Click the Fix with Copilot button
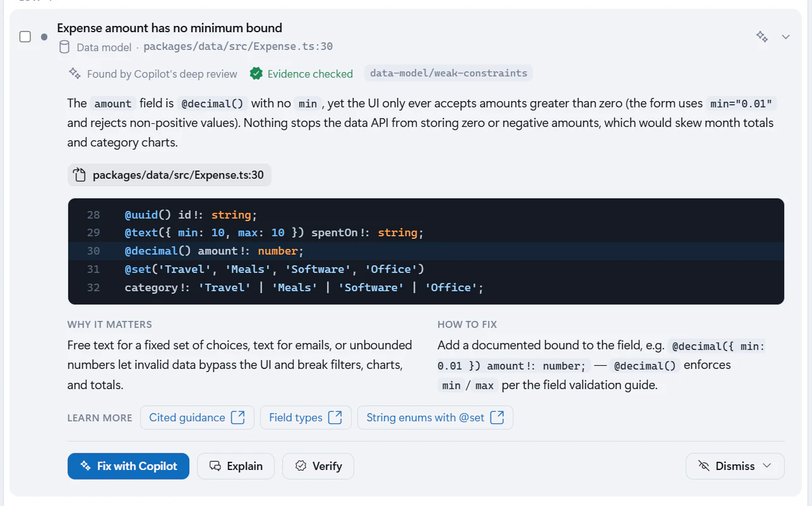 click(x=128, y=466)
